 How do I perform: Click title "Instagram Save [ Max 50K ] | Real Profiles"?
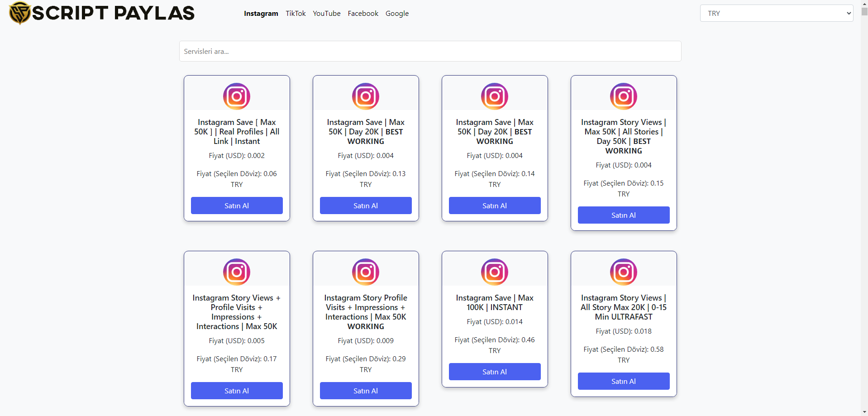[x=237, y=132]
